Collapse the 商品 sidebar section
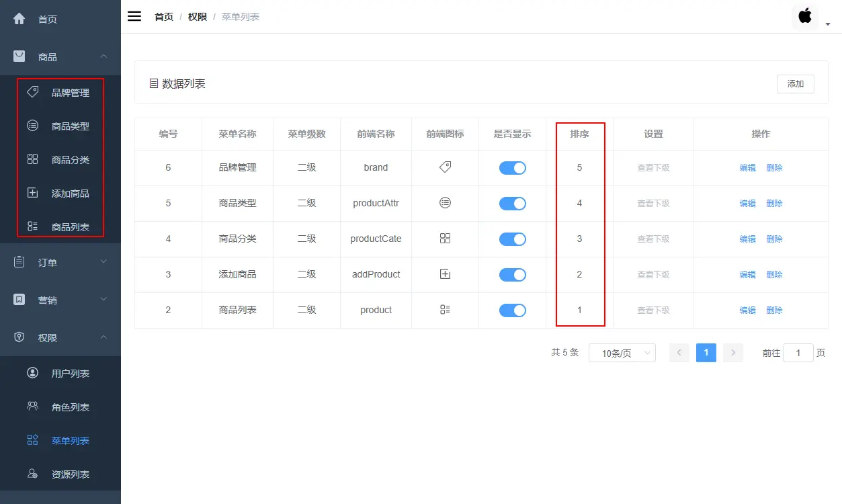 click(x=103, y=56)
